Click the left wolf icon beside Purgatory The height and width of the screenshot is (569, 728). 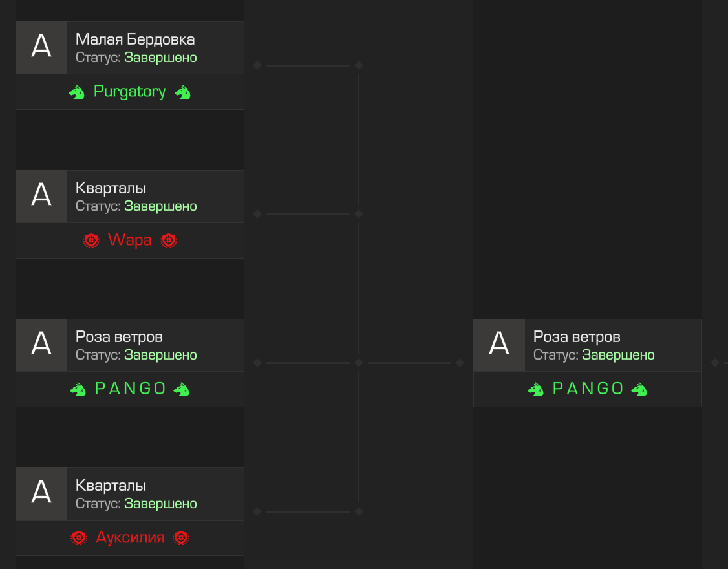point(77,92)
